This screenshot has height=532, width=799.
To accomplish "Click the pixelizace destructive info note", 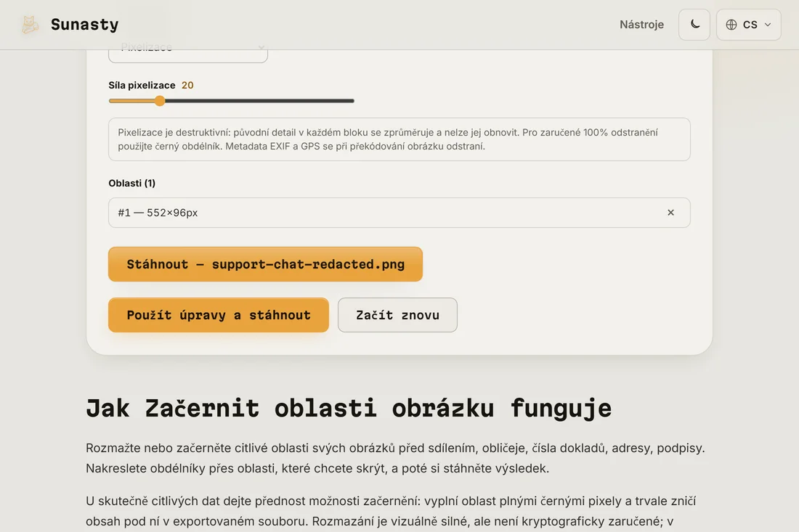I will (399, 139).
